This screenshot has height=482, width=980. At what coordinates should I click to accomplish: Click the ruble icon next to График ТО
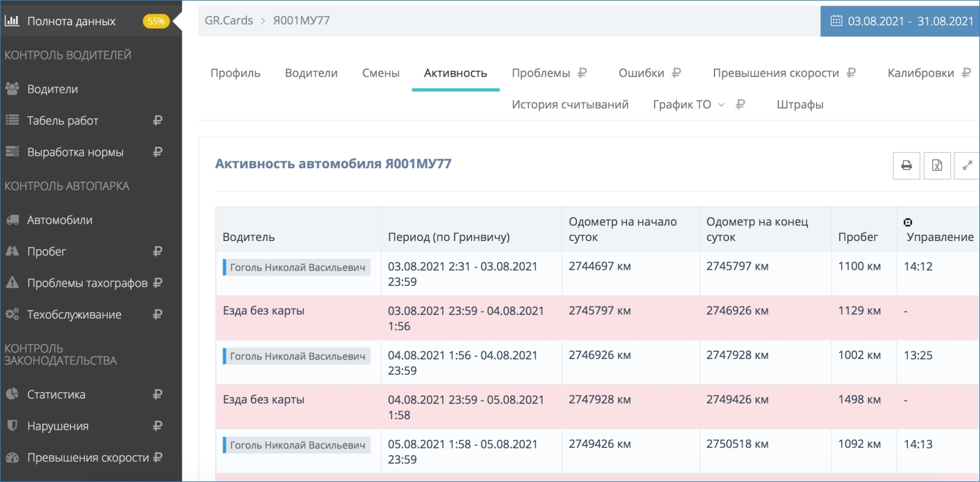740,105
